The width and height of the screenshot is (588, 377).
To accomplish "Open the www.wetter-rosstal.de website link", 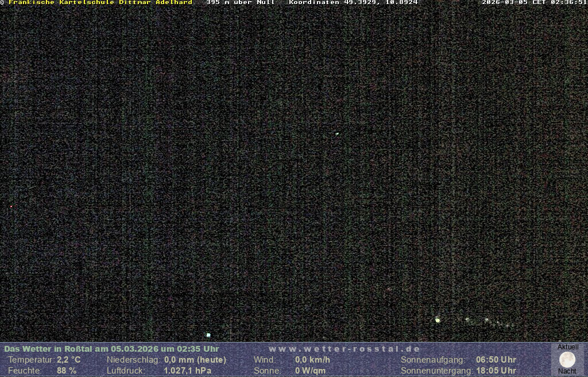I will point(344,349).
